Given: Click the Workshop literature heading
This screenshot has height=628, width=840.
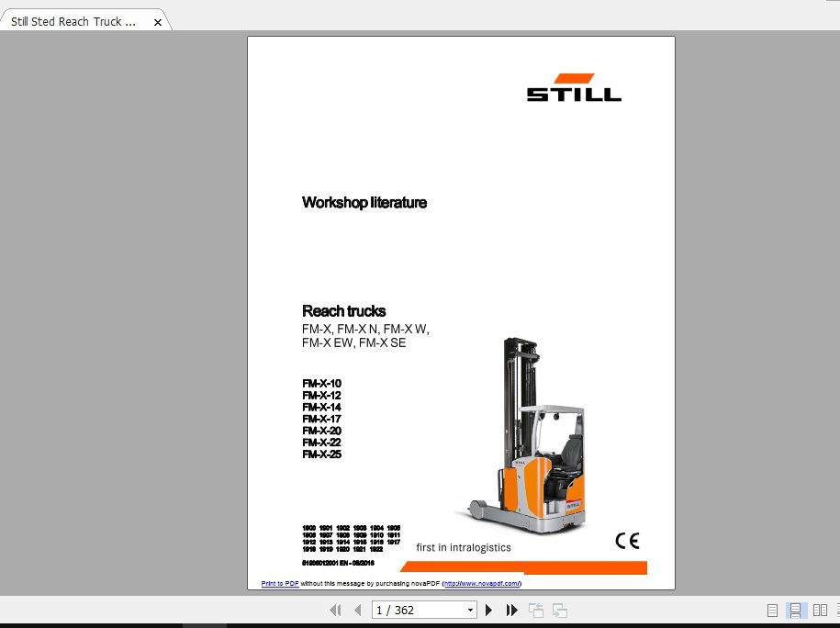Looking at the screenshot, I should [x=364, y=203].
